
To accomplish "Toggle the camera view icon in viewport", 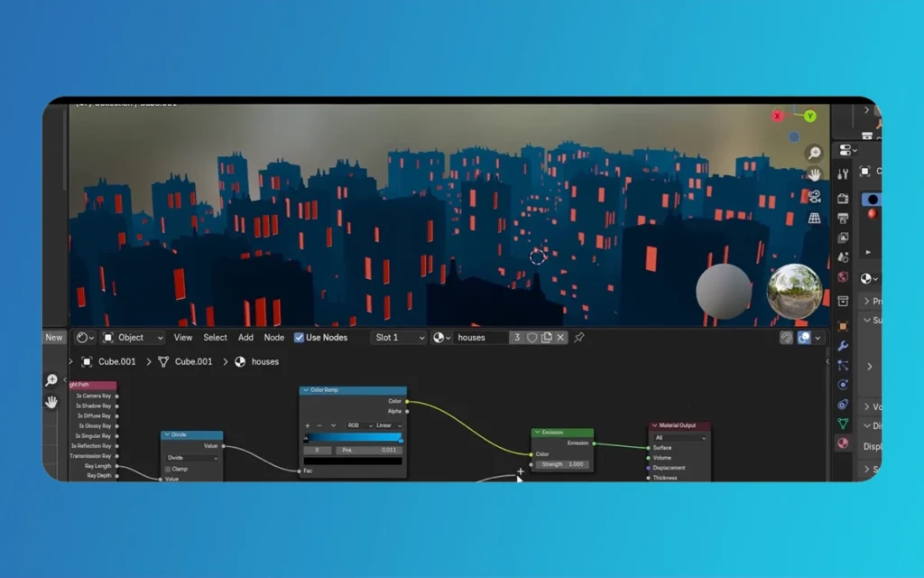I will [815, 196].
